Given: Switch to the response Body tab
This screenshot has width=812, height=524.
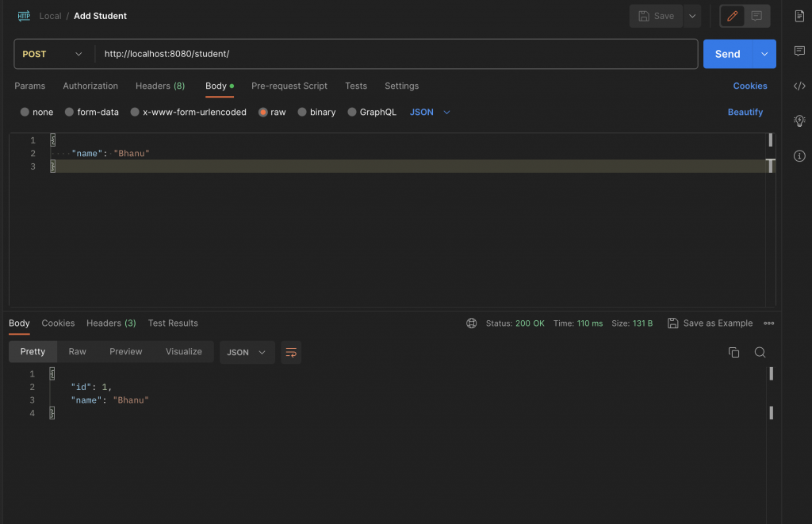Looking at the screenshot, I should click(x=19, y=323).
